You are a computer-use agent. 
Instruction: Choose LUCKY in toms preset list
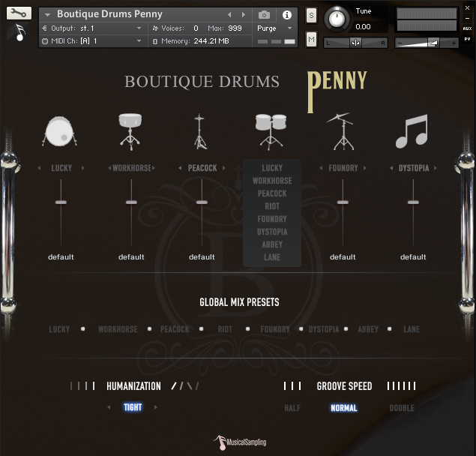(272, 168)
